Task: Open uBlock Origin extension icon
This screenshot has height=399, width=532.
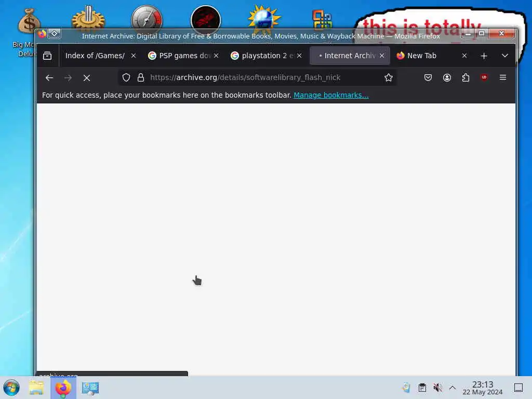Action: tap(484, 77)
